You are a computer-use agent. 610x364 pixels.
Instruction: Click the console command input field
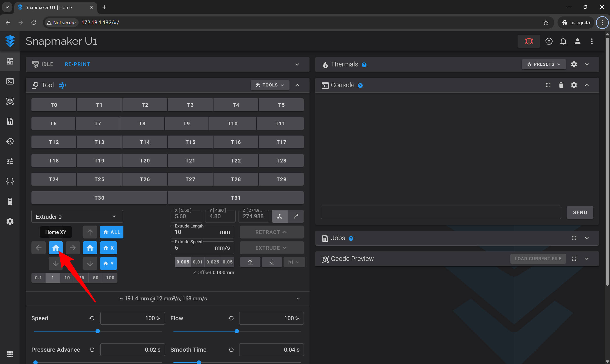coord(441,212)
